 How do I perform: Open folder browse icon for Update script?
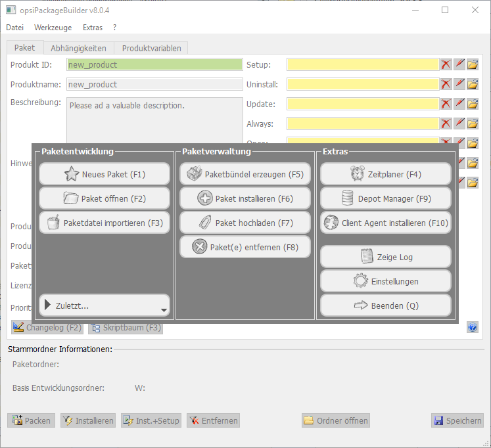click(473, 104)
